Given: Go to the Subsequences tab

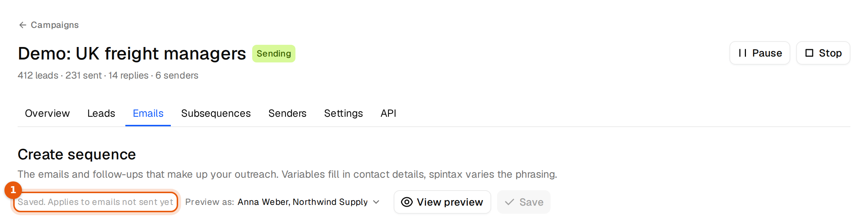Looking at the screenshot, I should [x=216, y=113].
